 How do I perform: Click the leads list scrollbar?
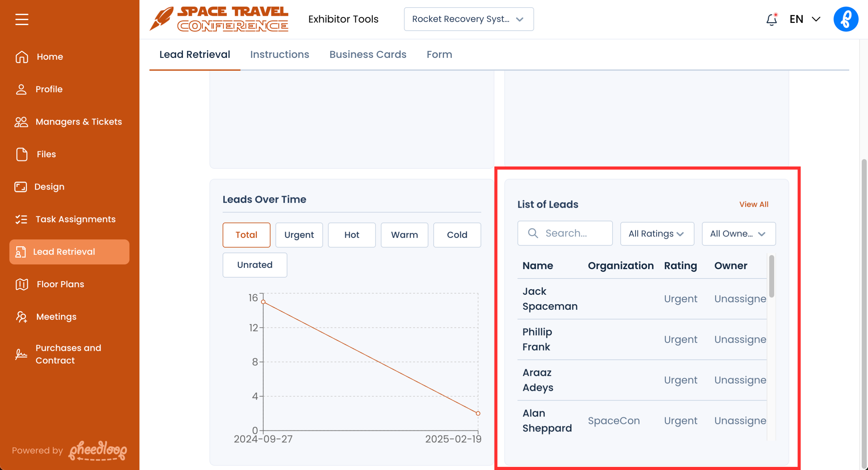pyautogui.click(x=772, y=276)
